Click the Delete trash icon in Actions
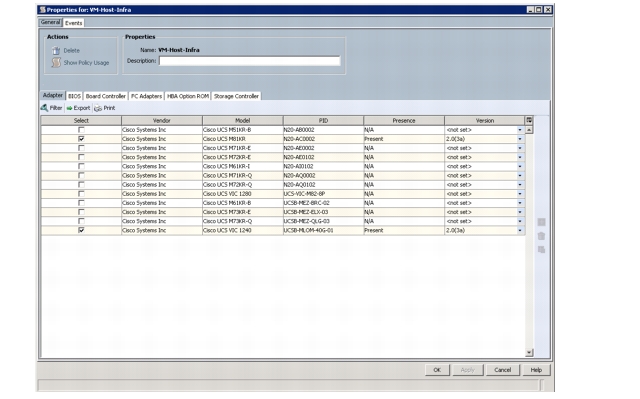 56,51
